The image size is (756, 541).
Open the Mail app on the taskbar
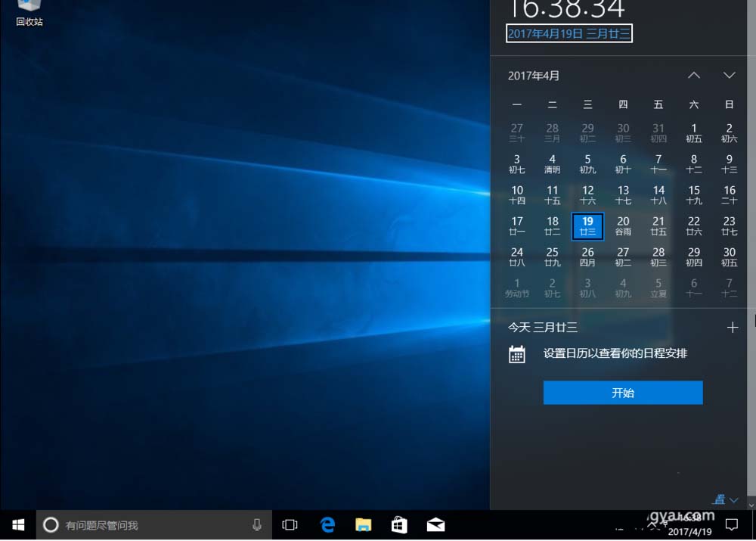(x=435, y=524)
